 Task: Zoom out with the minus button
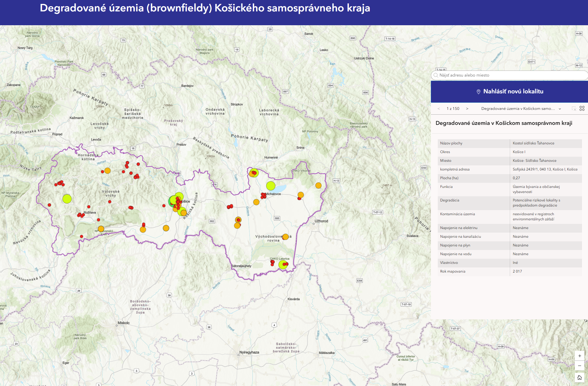[580, 366]
